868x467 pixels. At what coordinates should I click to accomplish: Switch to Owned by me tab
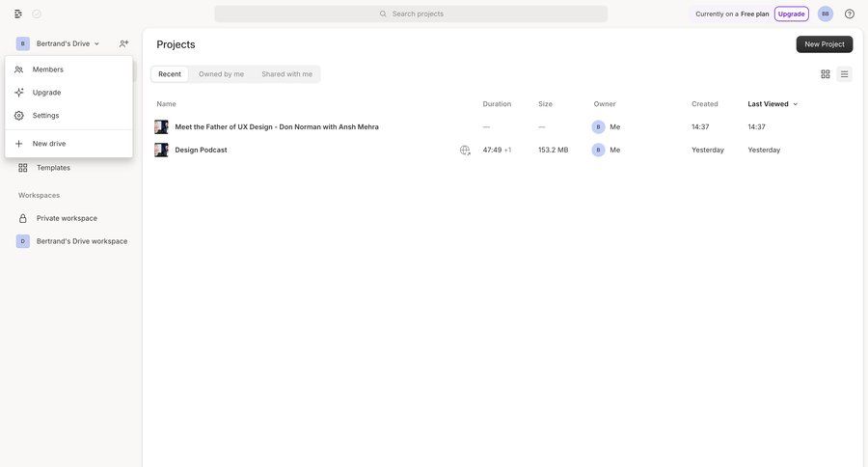[221, 74]
